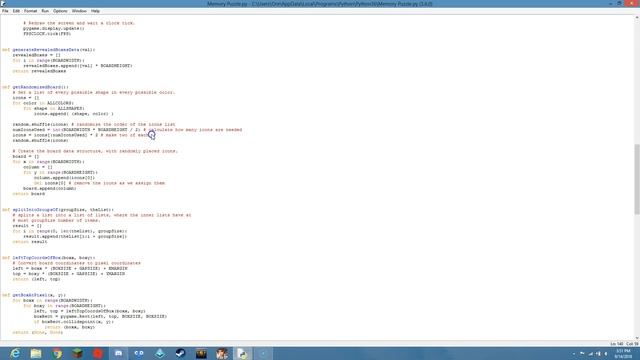
Task: Click the 'FPSCLOCK.tick(FPS)' line
Action: tap(47, 34)
